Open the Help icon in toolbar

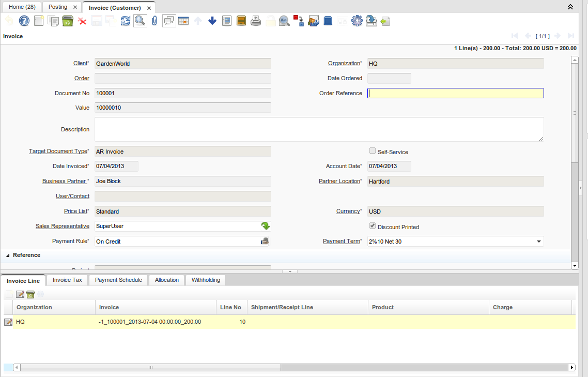(x=24, y=21)
